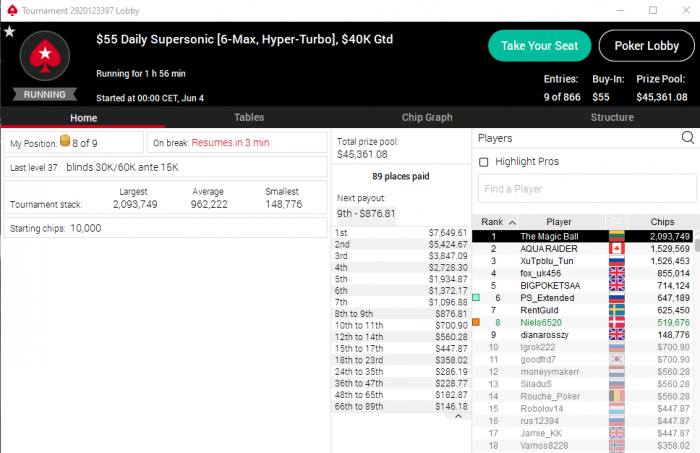Switch to the Tables tab
700x453 pixels.
coord(249,117)
